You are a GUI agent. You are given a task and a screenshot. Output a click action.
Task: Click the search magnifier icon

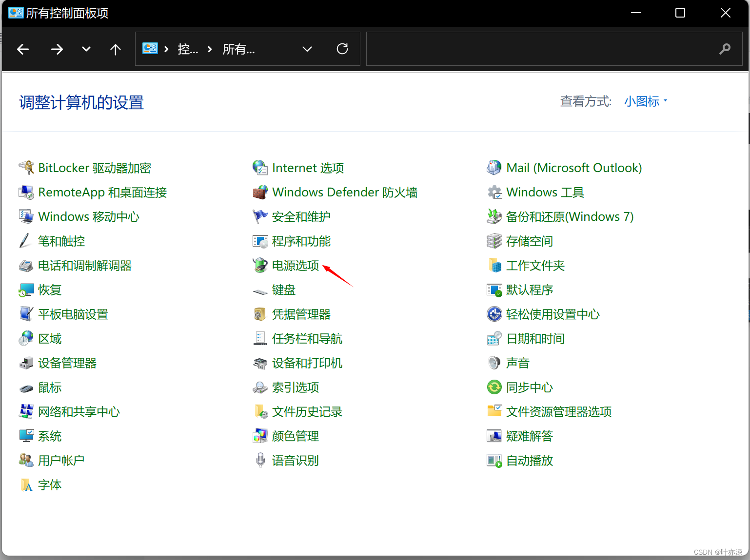point(725,49)
